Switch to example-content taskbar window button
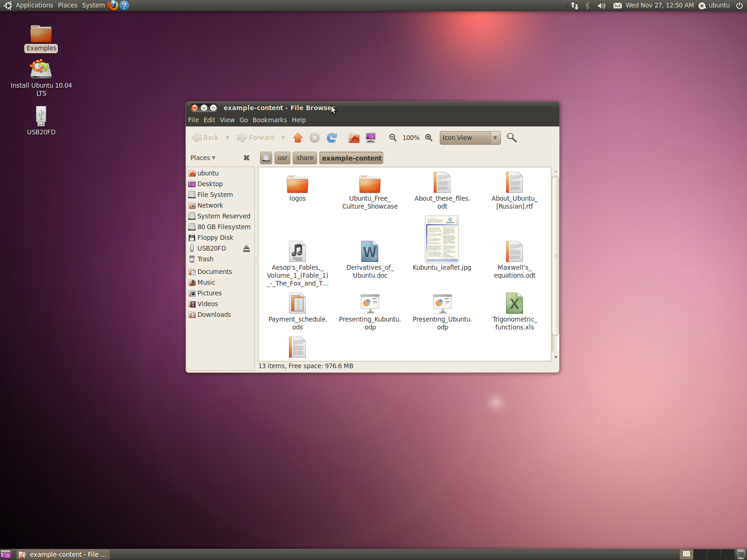Image resolution: width=747 pixels, height=560 pixels. click(63, 554)
